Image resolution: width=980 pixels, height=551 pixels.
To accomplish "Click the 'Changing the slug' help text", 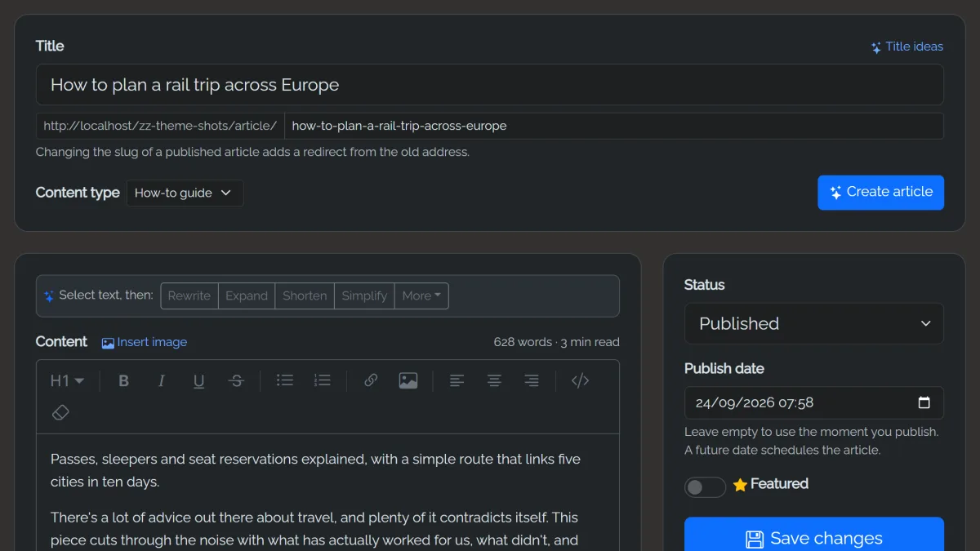I will [x=252, y=152].
